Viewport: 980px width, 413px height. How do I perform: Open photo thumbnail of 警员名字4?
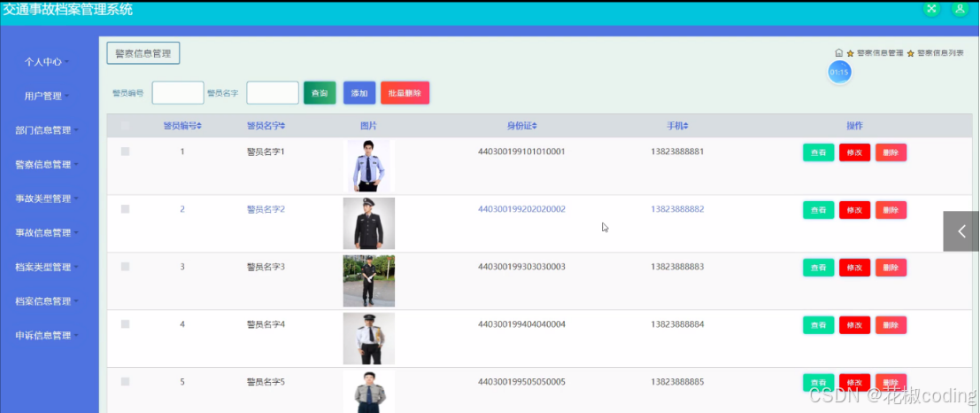pos(369,339)
